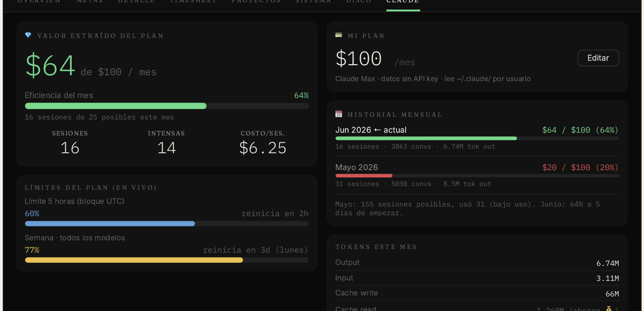This screenshot has height=311, width=644.
Task: Open the Sistema tab
Action: coord(313,1)
